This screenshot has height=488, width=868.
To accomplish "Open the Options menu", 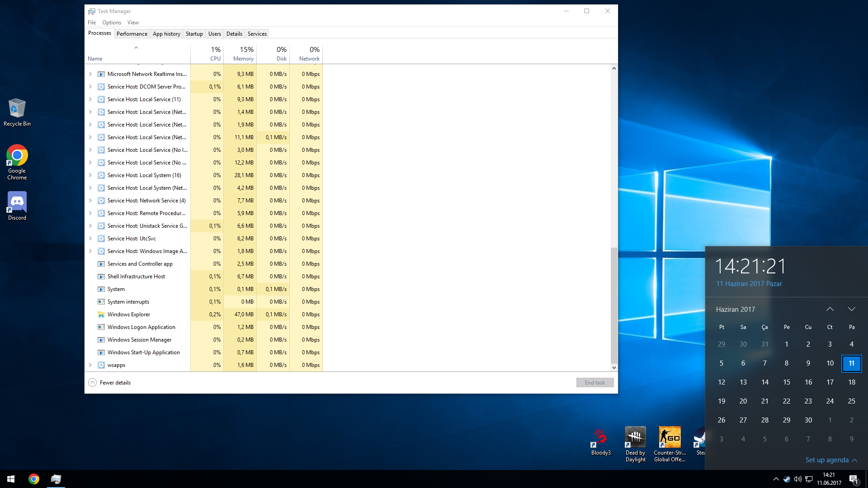I will coord(111,23).
